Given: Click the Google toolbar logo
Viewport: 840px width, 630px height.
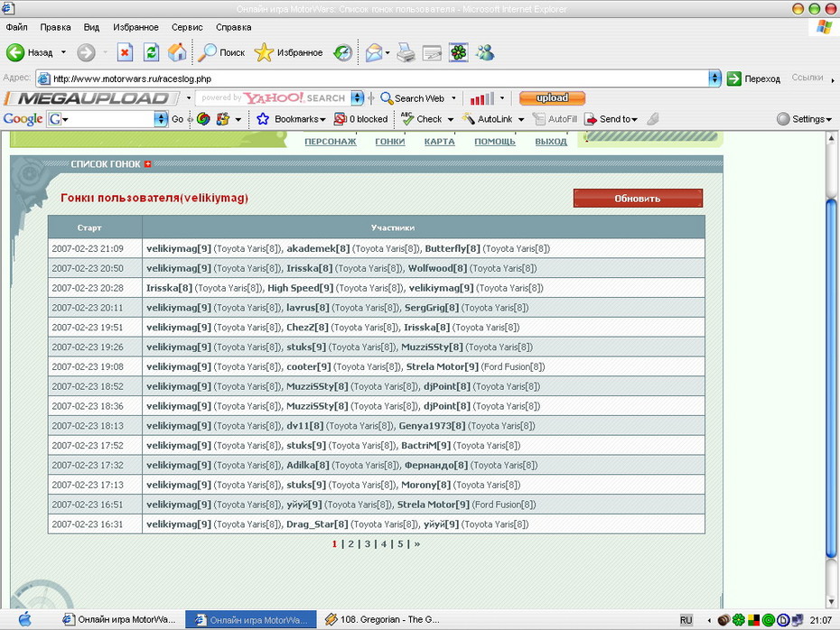Looking at the screenshot, I should tap(23, 119).
